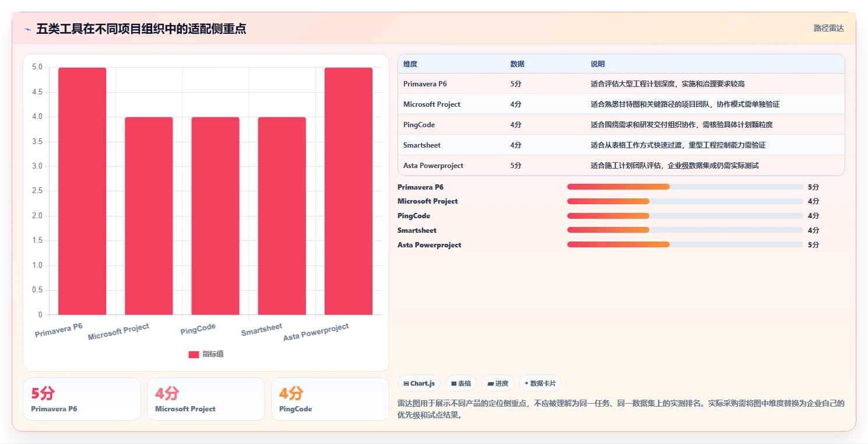Click the Primavera P6 progress bar
This screenshot has height=444, width=868.
pos(685,187)
